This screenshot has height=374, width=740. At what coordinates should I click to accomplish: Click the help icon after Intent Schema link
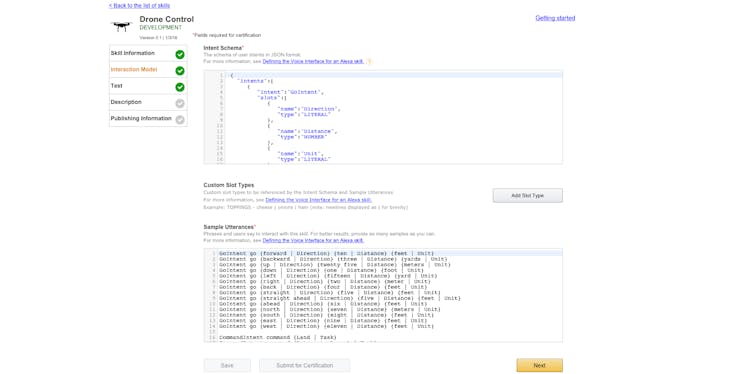[x=369, y=61]
